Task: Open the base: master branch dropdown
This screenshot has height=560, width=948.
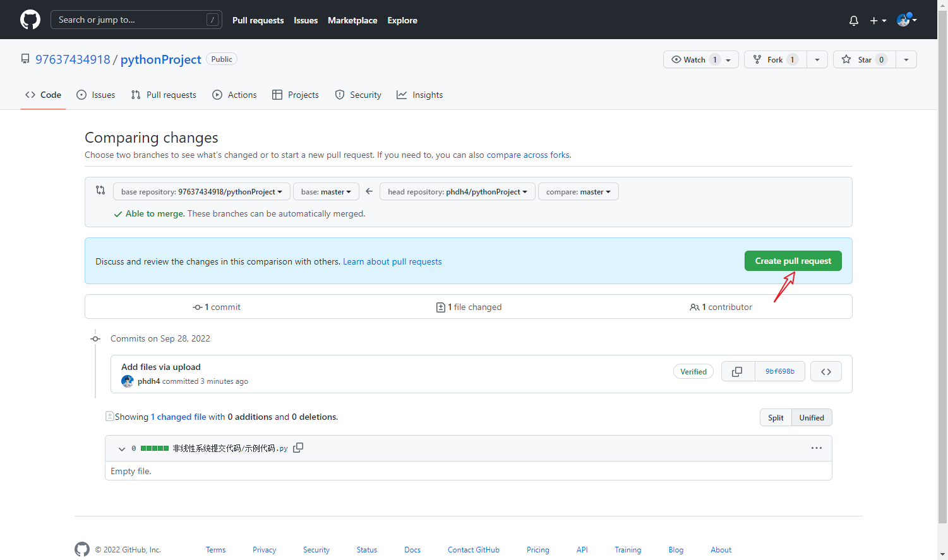Action: pos(326,191)
